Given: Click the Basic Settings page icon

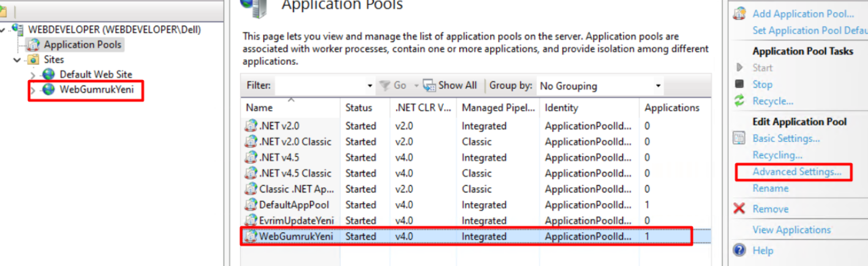Looking at the screenshot, I should [740, 138].
